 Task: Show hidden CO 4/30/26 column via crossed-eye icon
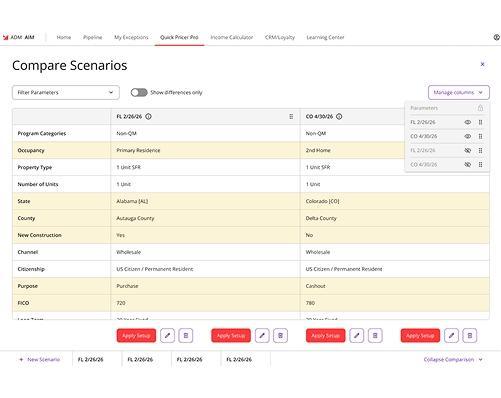click(x=468, y=164)
